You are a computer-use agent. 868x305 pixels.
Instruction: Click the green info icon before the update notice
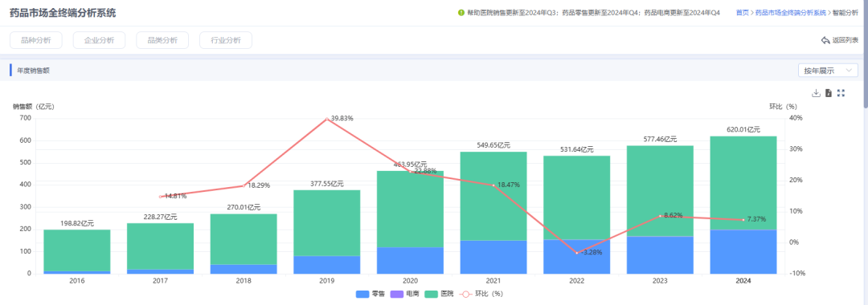(x=461, y=13)
